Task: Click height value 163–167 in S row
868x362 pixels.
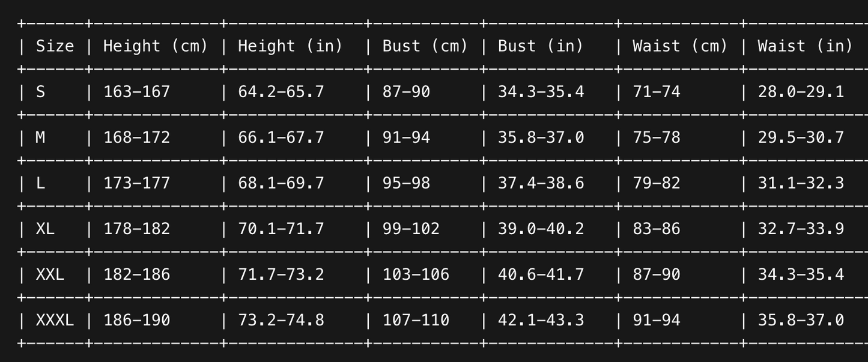Action: (x=136, y=92)
